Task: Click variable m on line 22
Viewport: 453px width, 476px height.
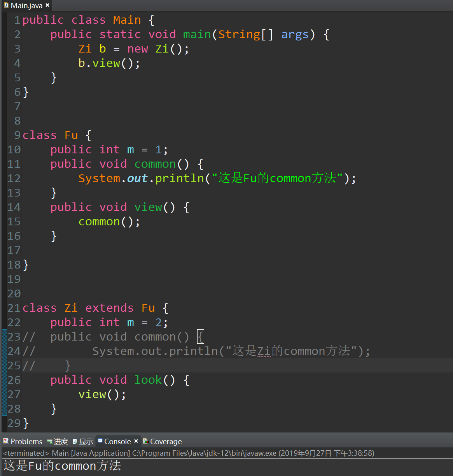Action: pyautogui.click(x=131, y=322)
